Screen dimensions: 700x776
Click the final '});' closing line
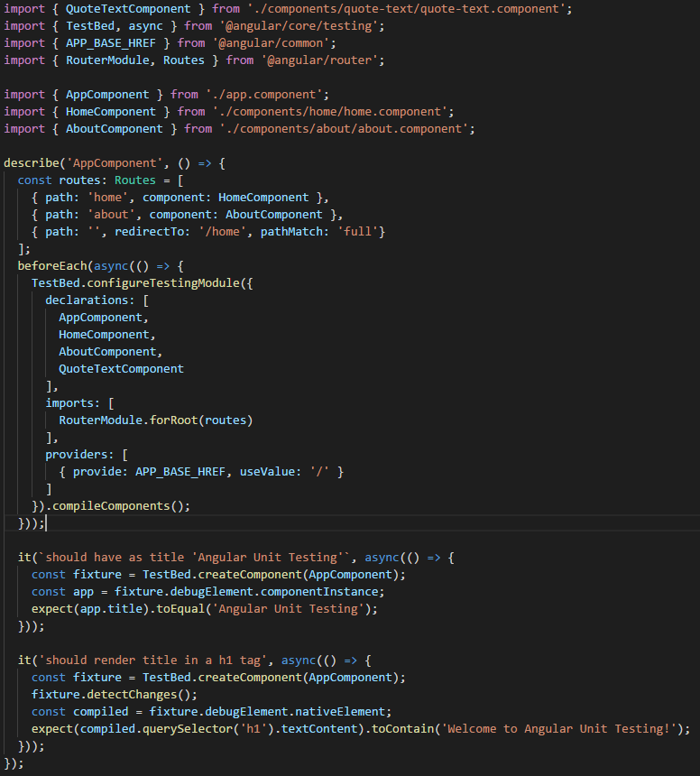[14, 763]
